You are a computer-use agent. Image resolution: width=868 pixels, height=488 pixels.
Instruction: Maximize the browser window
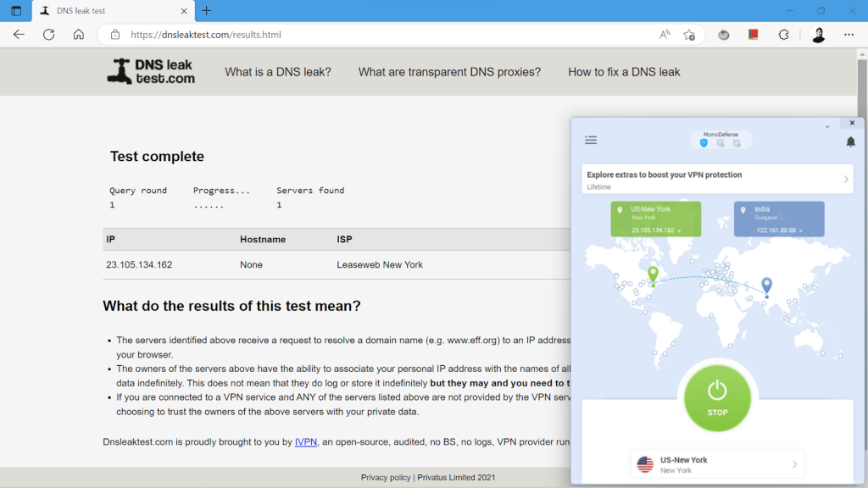[x=821, y=10]
